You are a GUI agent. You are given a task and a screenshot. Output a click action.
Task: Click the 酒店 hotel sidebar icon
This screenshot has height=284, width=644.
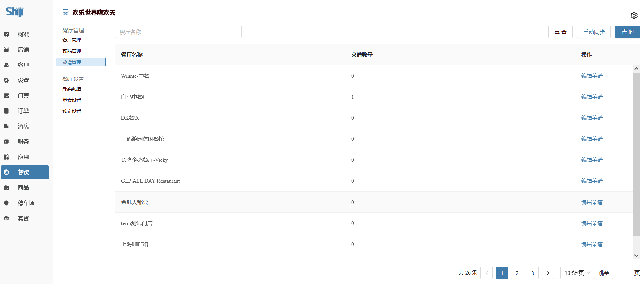6,126
